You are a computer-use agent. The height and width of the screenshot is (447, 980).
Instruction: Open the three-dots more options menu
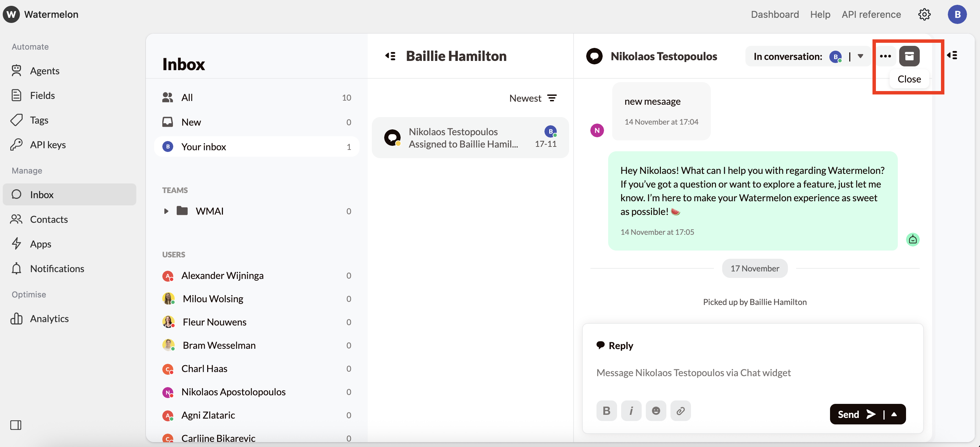click(885, 56)
